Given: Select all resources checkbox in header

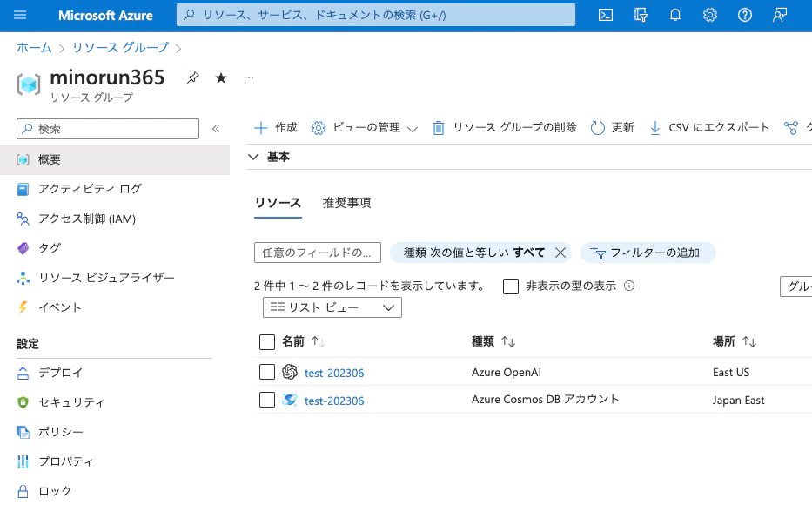Looking at the screenshot, I should point(266,342).
